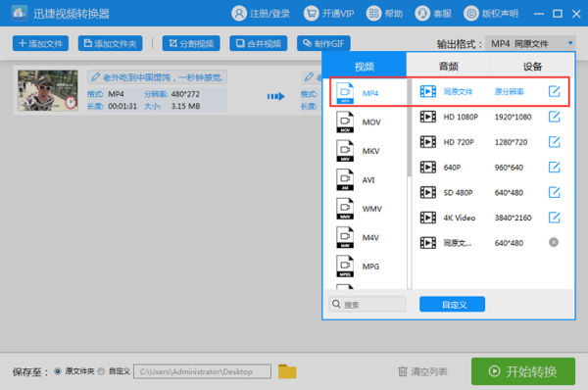Viewport: 588px width, 390px height.
Task: Click the 注册/登录 user icon
Action: pyautogui.click(x=239, y=14)
